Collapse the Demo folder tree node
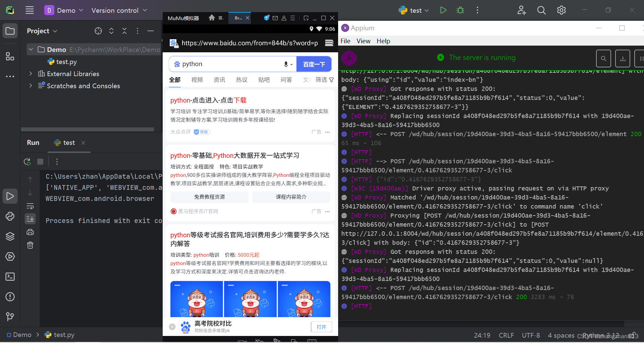The width and height of the screenshot is (644, 343). (x=31, y=50)
